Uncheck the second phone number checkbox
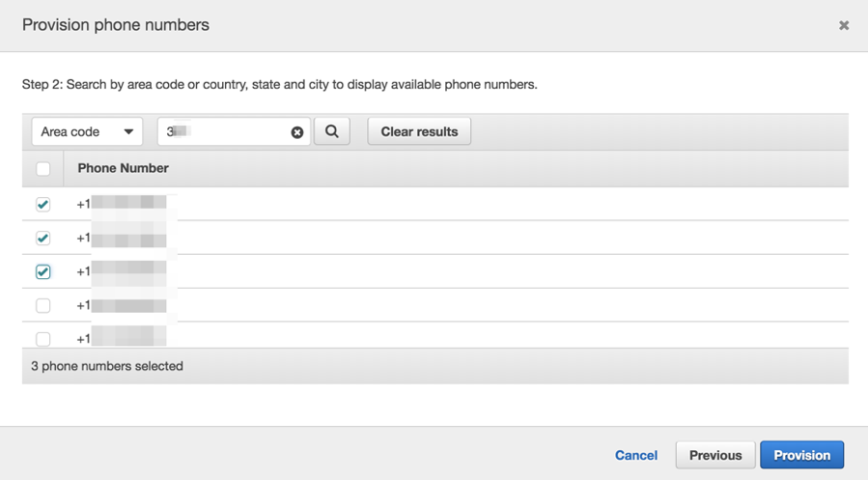 42,238
